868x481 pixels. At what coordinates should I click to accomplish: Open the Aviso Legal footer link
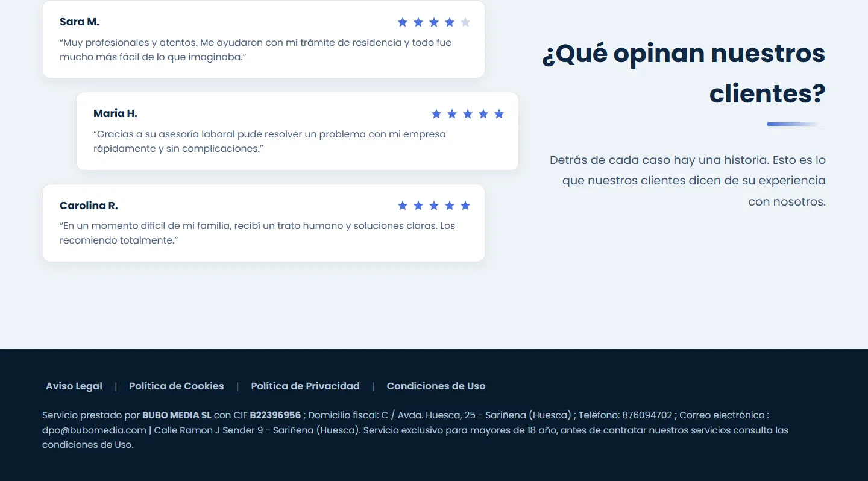pos(74,386)
